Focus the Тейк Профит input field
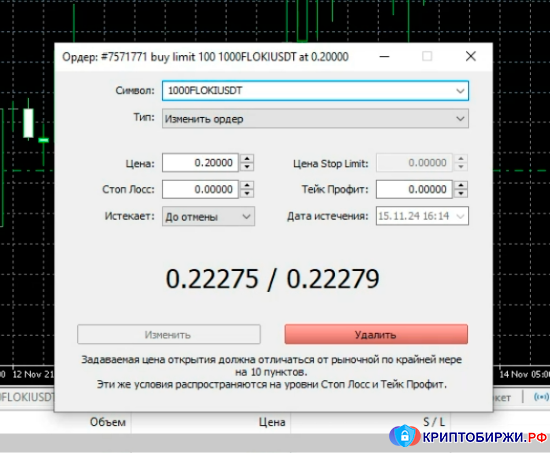This screenshot has width=550, height=453. pos(414,189)
